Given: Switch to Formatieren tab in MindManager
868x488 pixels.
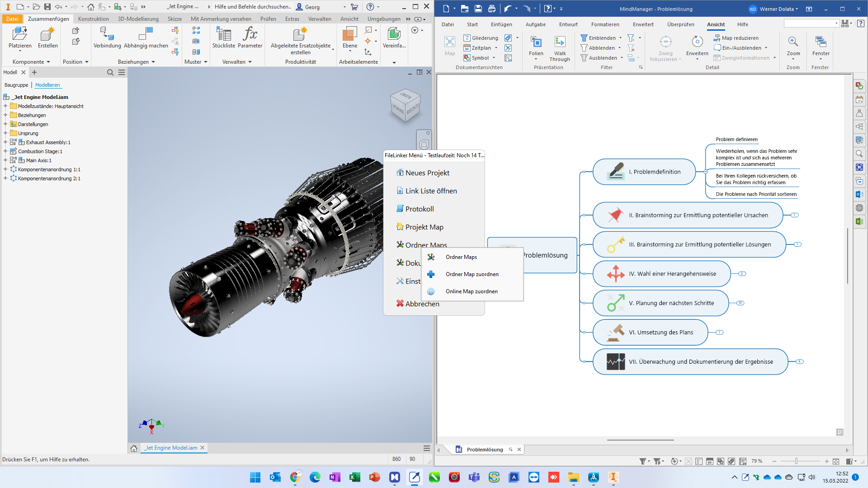Looking at the screenshot, I should coord(605,24).
